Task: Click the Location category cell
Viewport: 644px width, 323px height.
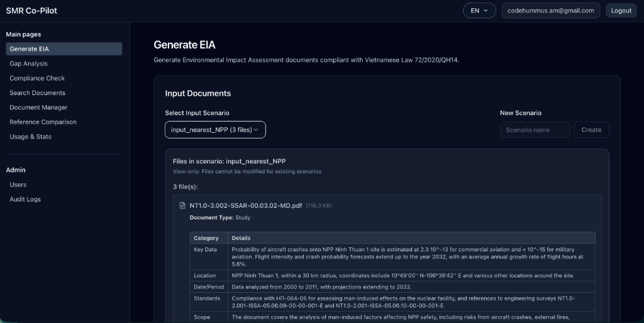Action: point(209,276)
